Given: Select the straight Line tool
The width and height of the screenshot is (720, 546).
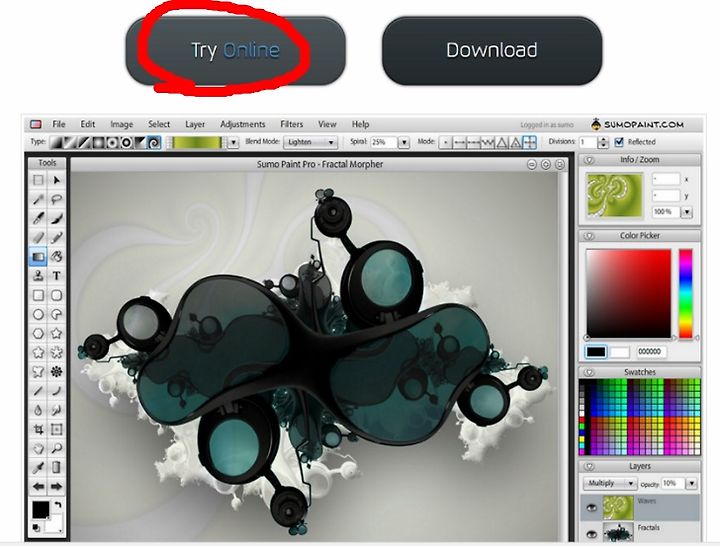Looking at the screenshot, I should tap(39, 391).
